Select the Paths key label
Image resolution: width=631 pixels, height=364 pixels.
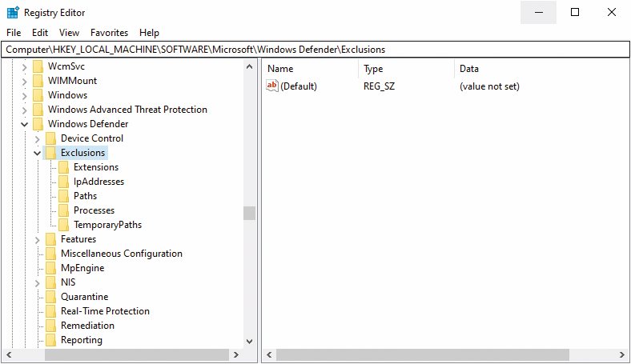tap(86, 196)
